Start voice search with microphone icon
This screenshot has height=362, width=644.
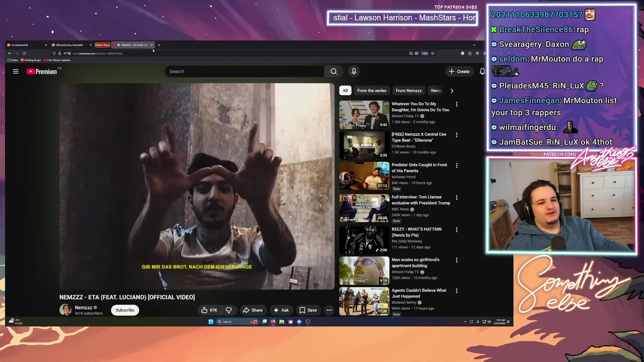pyautogui.click(x=354, y=71)
